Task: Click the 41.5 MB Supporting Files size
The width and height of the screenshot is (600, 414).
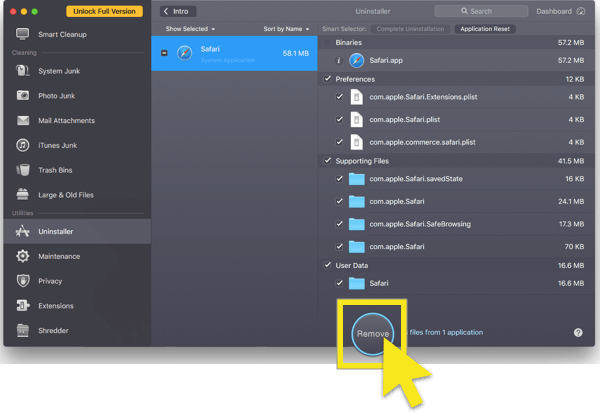Action: point(571,161)
